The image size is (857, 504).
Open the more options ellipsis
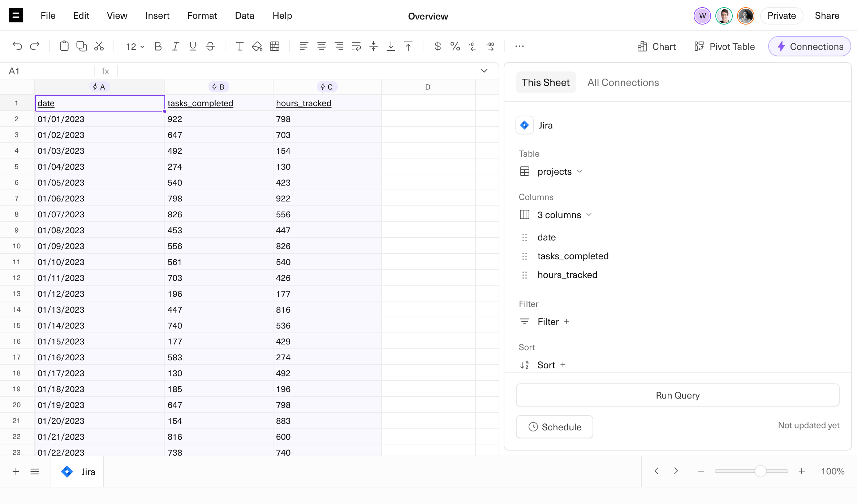tap(519, 46)
